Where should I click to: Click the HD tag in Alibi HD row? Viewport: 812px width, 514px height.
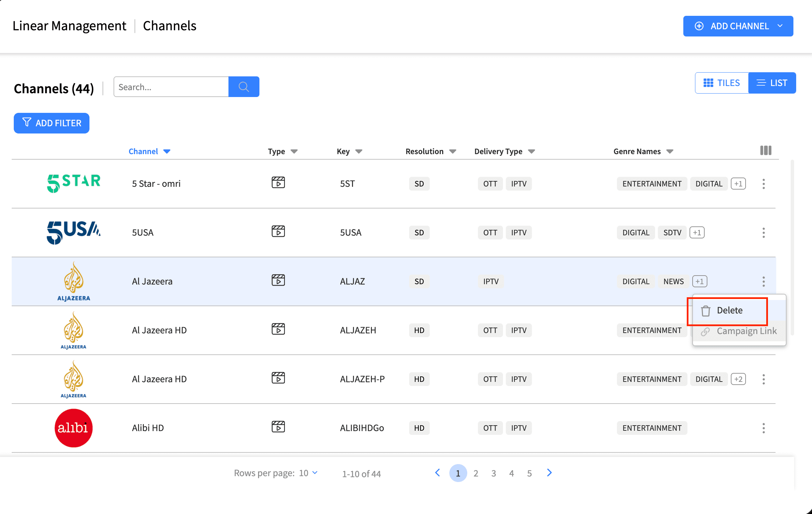[x=419, y=428]
